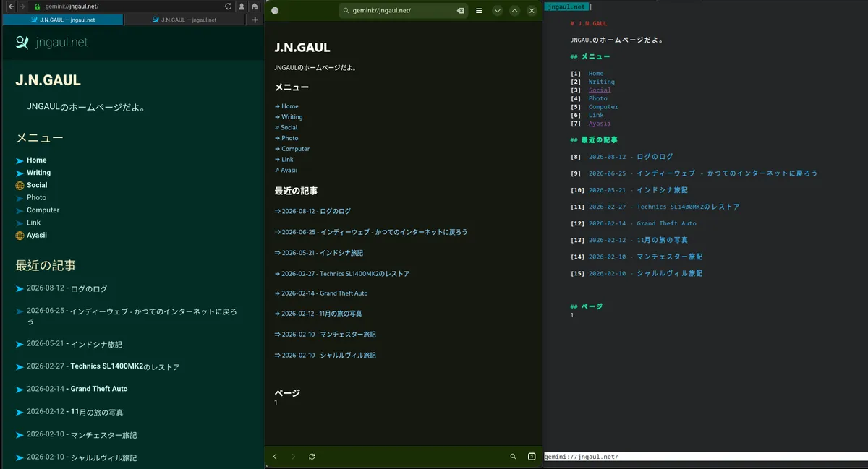Open link [1] Home in terminal browser
Screen dimensions: 868x469
595,74
